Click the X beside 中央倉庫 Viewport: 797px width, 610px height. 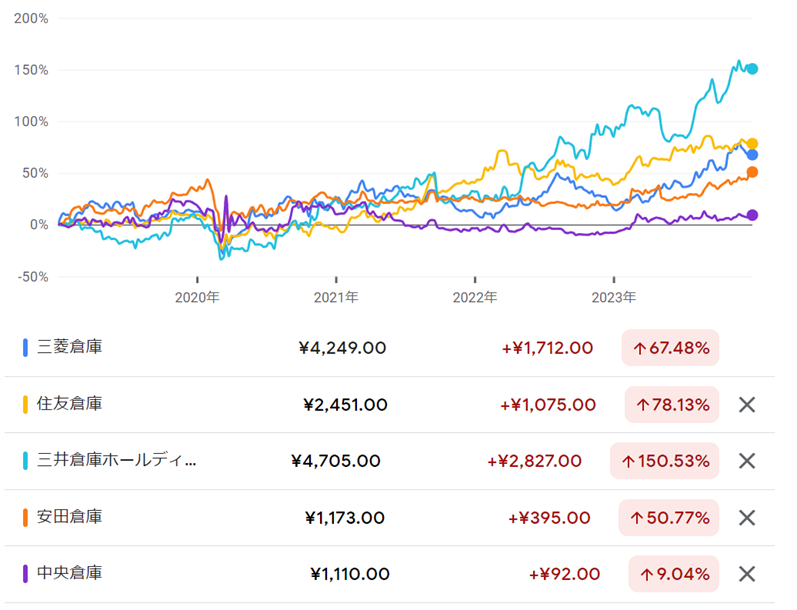click(746, 574)
